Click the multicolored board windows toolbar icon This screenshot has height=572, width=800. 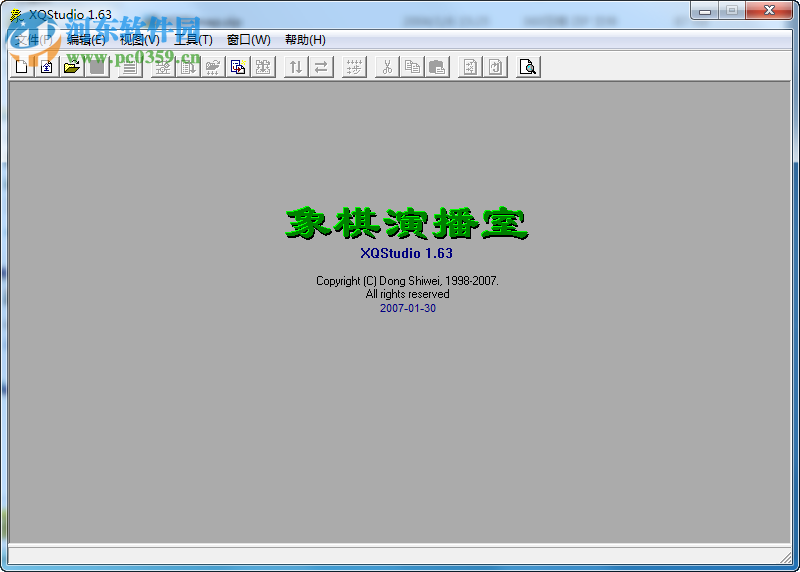(238, 67)
